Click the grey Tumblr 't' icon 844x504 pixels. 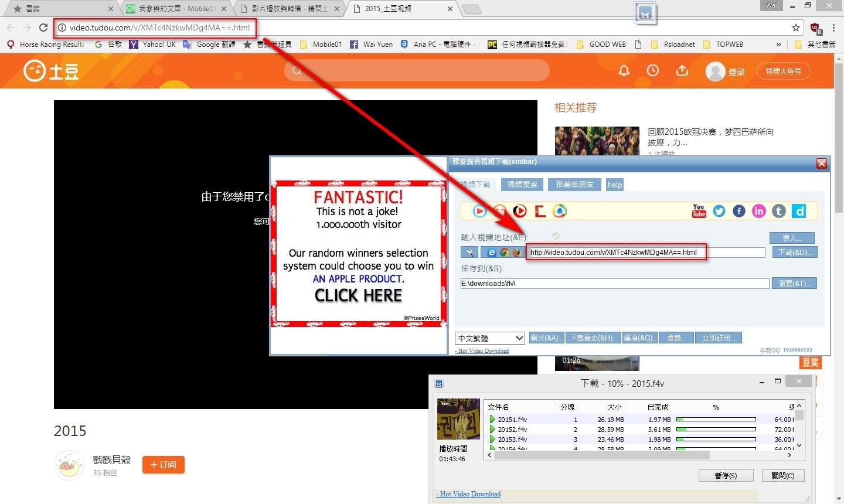click(x=779, y=211)
